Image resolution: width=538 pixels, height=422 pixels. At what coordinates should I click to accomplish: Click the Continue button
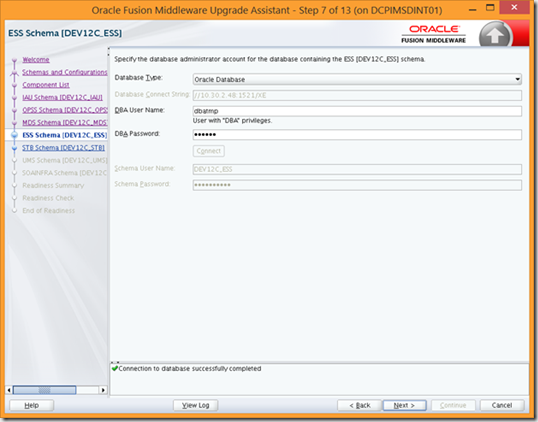click(x=453, y=405)
